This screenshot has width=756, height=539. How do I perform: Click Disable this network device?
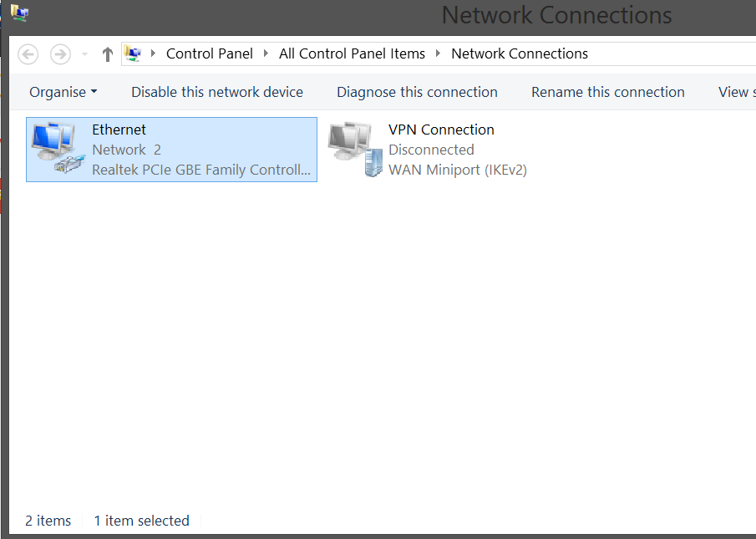point(217,92)
